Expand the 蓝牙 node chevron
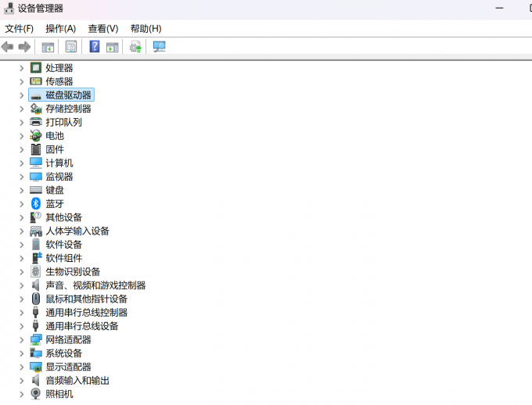The width and height of the screenshot is (532, 405). (x=22, y=204)
